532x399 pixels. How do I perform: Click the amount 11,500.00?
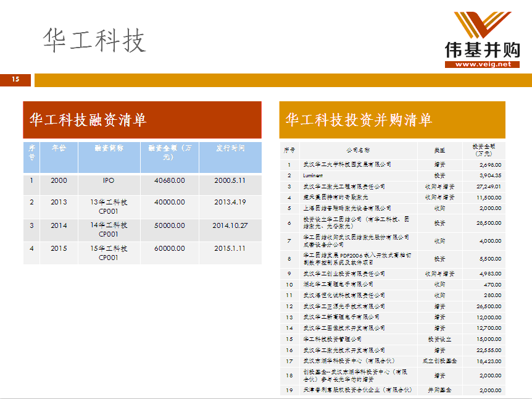pos(489,198)
